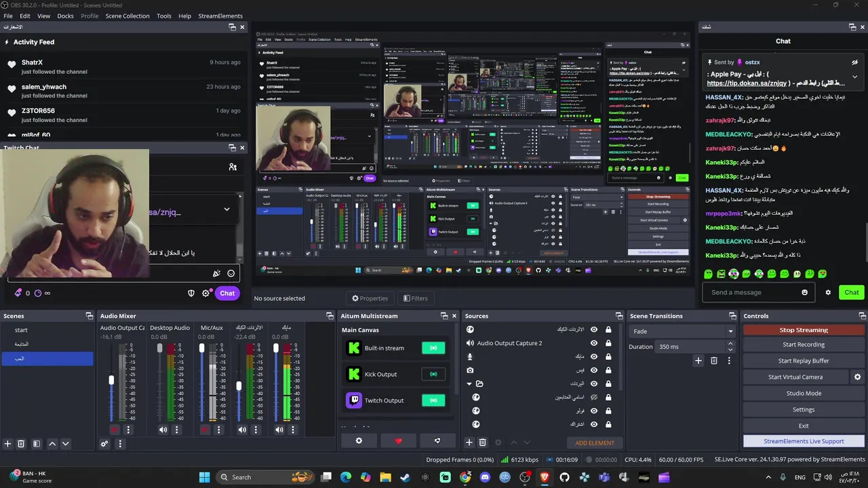The height and width of the screenshot is (488, 868).
Task: Click the Start Recording button
Action: (x=804, y=344)
